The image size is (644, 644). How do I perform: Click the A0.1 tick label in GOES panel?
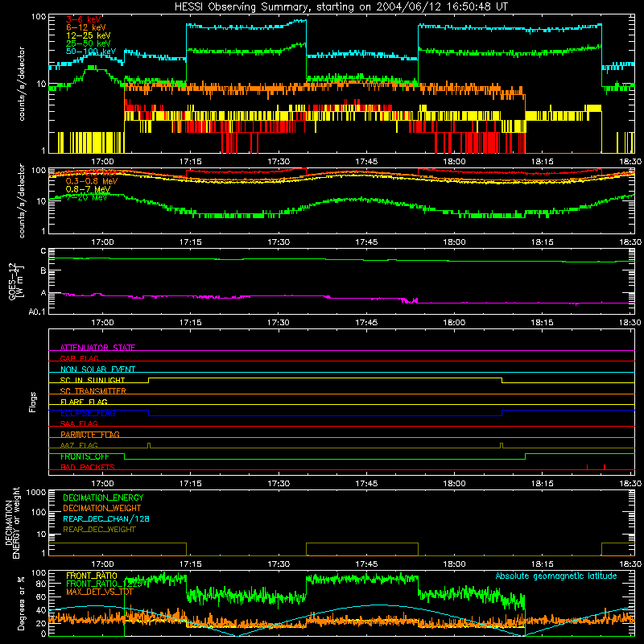[37, 312]
